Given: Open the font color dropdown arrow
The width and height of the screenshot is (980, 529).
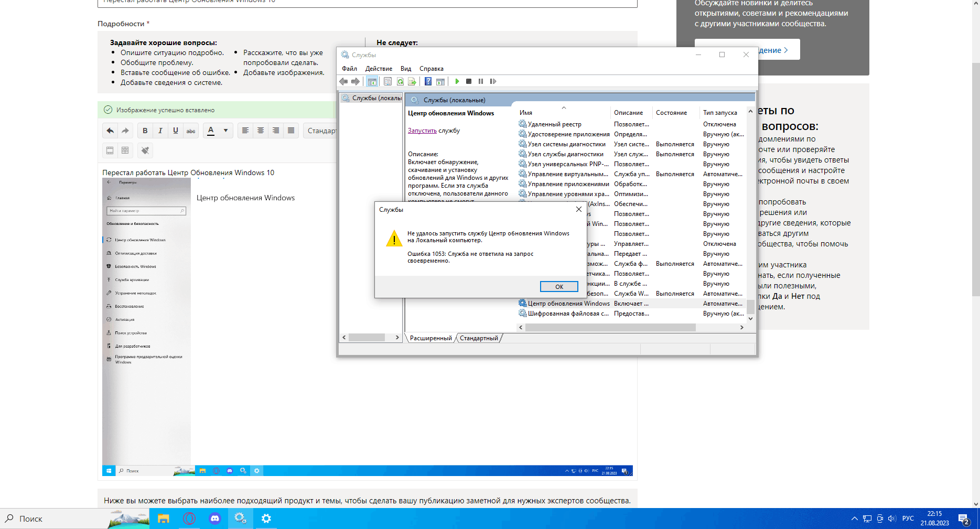Looking at the screenshot, I should 225,131.
